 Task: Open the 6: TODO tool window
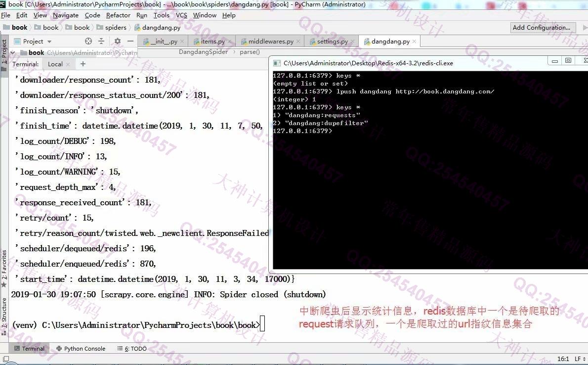pyautogui.click(x=132, y=349)
